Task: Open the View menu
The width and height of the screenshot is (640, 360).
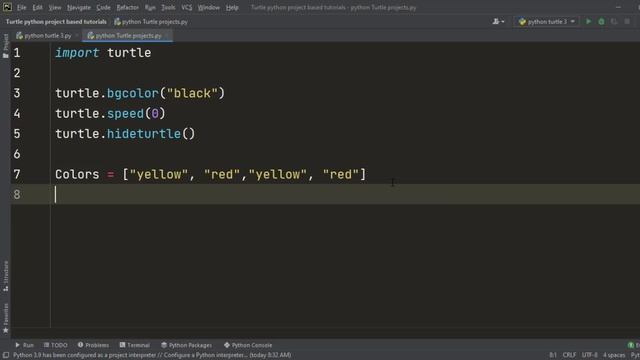Action: [55, 7]
